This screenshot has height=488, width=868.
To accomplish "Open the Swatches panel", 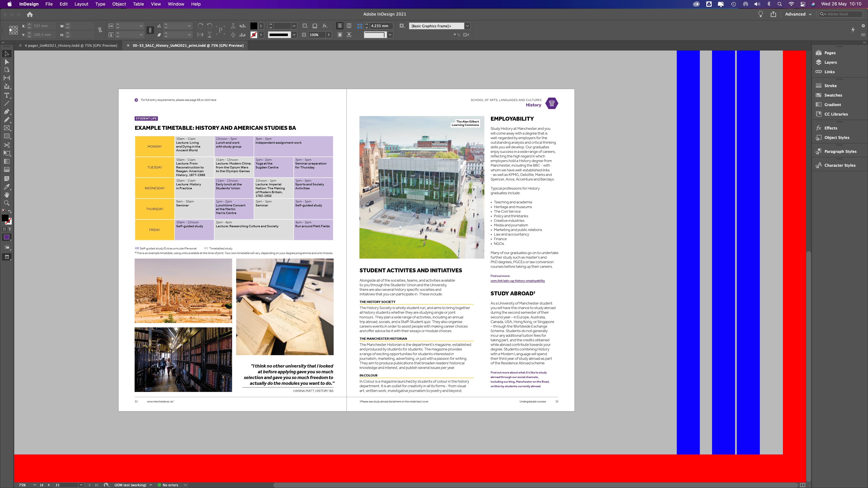I will click(833, 95).
